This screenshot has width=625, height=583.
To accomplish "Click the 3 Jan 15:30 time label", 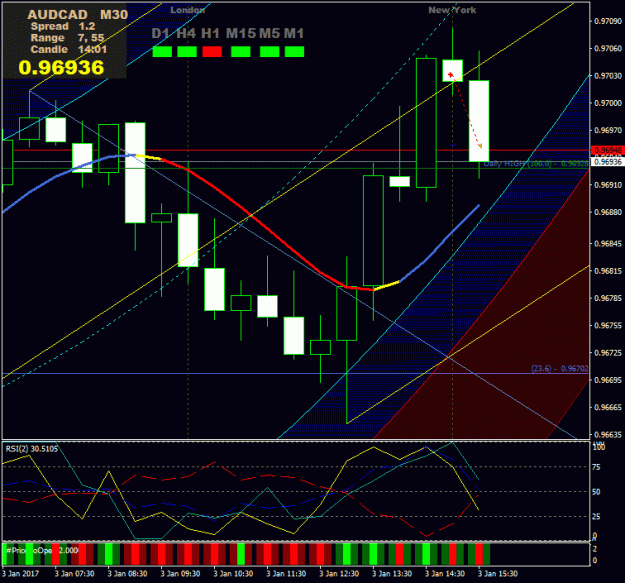I will [498, 574].
